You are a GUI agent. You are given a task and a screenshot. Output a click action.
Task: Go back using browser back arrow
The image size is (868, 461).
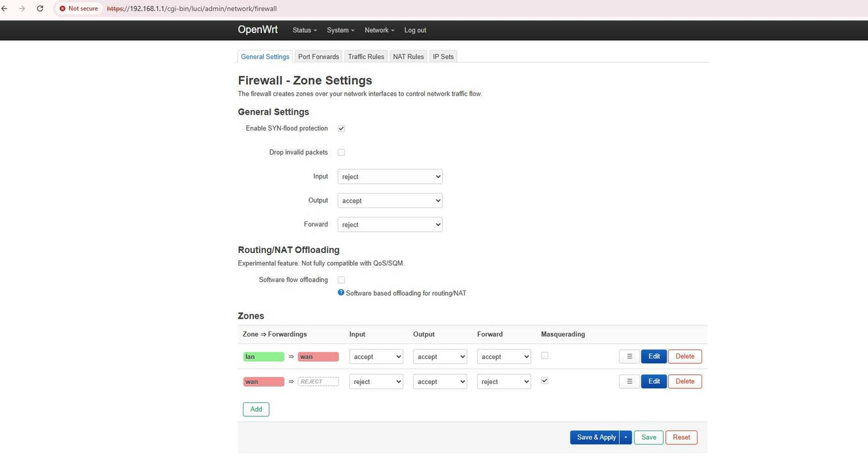[x=5, y=9]
